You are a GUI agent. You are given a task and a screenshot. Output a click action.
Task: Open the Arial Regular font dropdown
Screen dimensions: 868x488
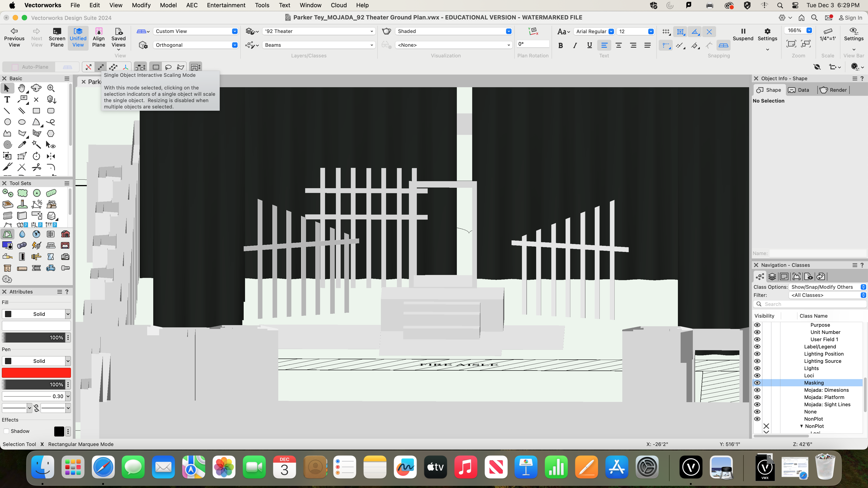tap(594, 31)
